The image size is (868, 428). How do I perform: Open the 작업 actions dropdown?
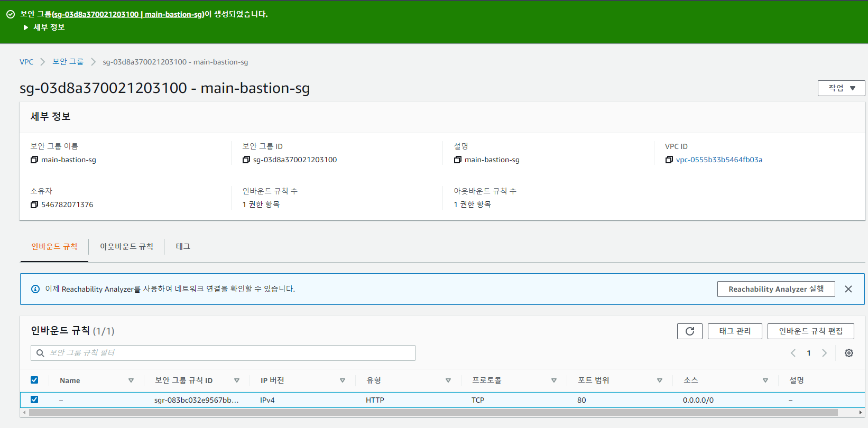click(841, 88)
